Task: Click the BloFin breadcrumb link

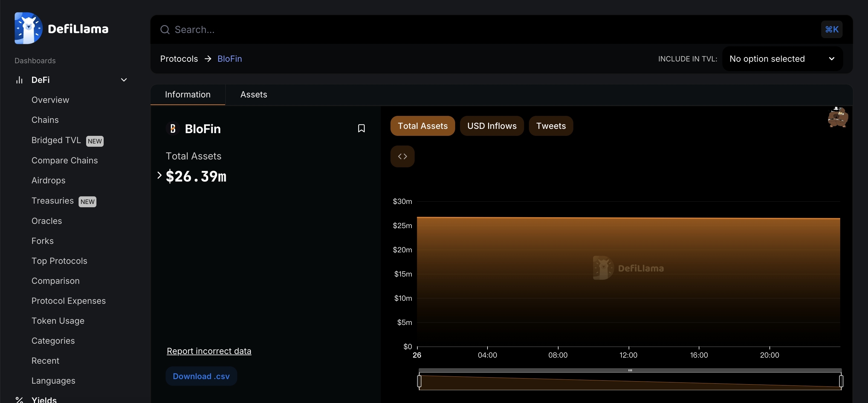Action: (x=229, y=59)
